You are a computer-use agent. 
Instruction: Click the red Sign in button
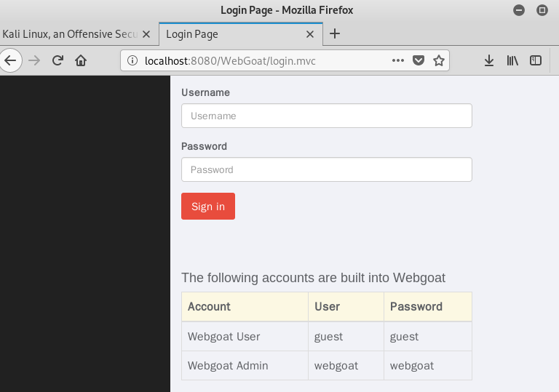pyautogui.click(x=208, y=207)
